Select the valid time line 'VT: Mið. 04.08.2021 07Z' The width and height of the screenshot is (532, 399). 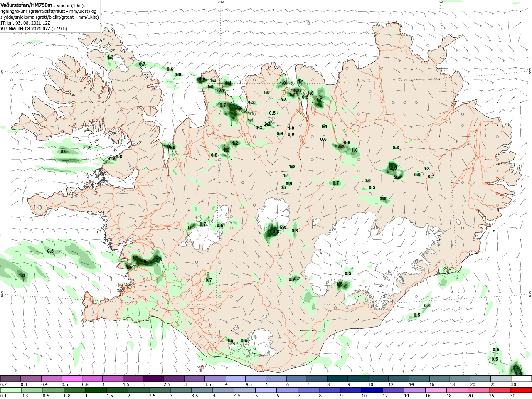pos(25,29)
